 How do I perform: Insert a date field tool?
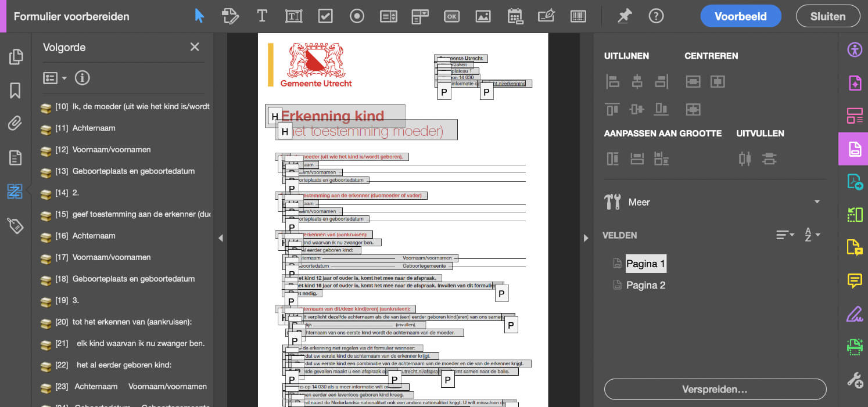[x=515, y=16]
